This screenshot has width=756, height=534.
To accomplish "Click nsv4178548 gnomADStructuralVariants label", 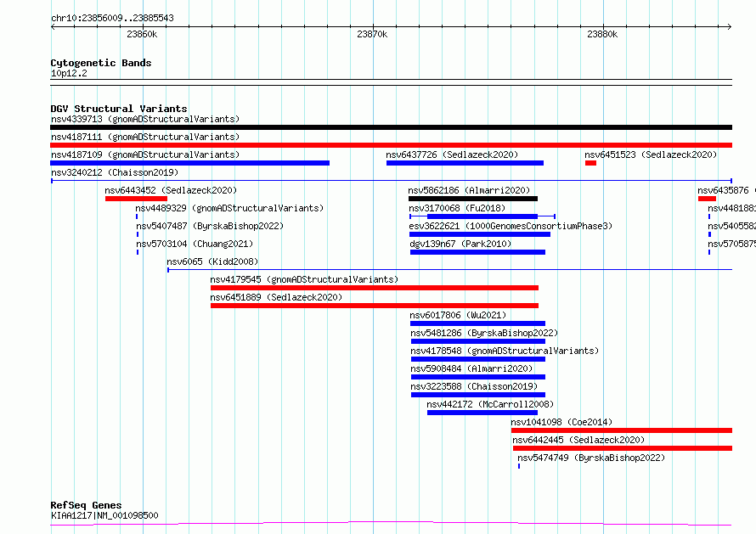I will pyautogui.click(x=505, y=351).
